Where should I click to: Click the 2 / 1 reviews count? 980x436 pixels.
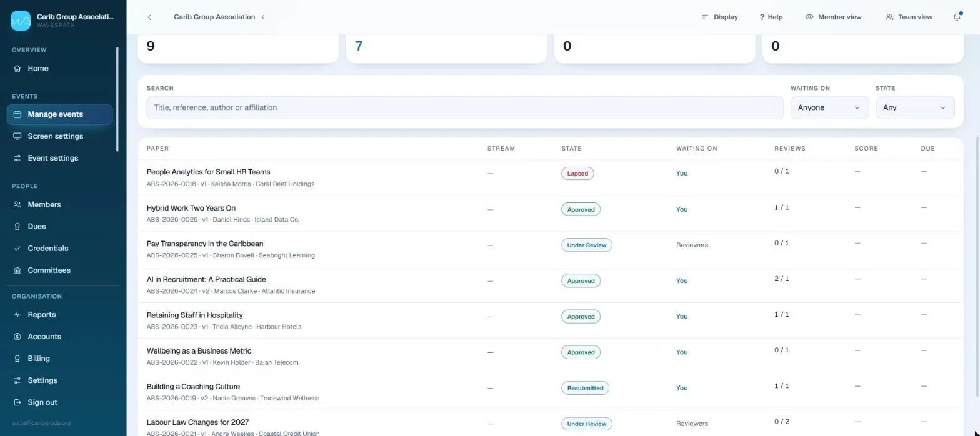pos(782,279)
